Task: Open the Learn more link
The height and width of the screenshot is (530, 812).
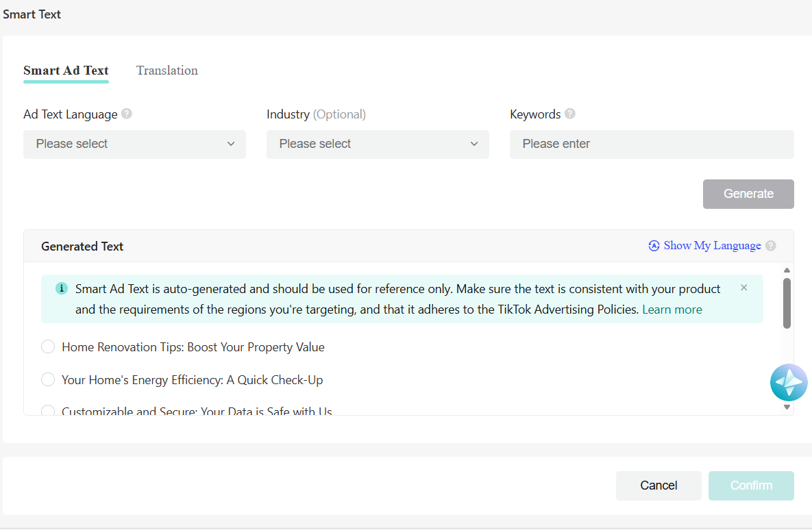Action: [672, 310]
